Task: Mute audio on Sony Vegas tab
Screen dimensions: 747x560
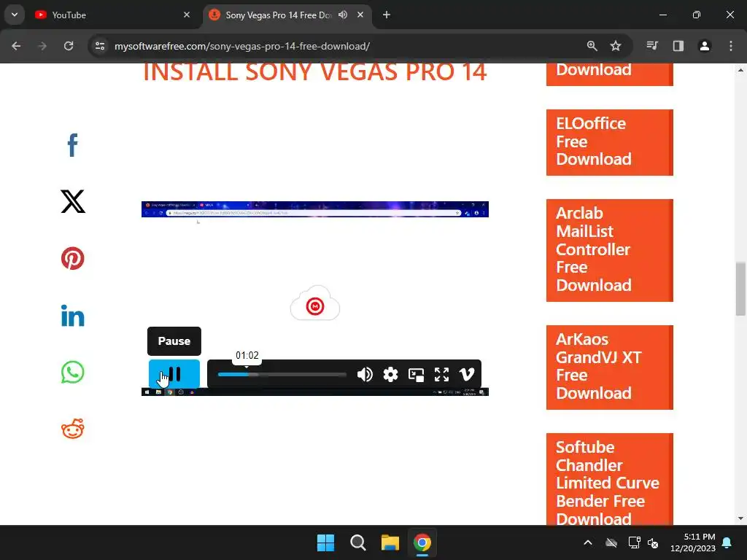Action: click(x=343, y=15)
